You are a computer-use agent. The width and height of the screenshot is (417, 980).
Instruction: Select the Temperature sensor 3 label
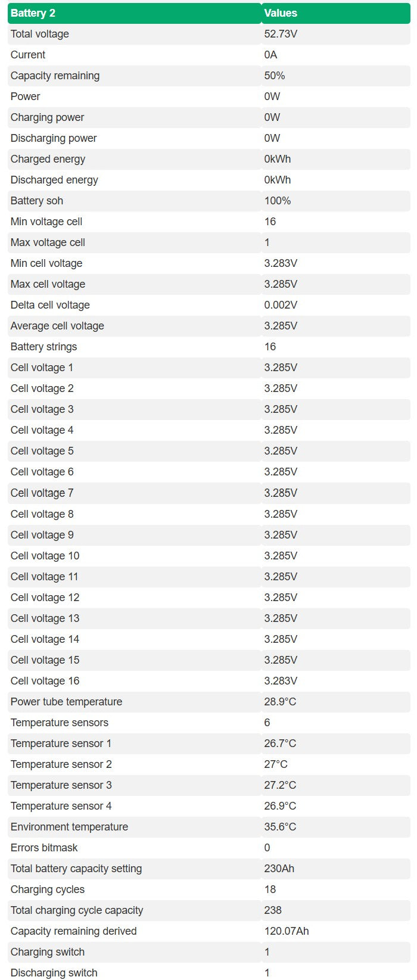[x=61, y=785]
